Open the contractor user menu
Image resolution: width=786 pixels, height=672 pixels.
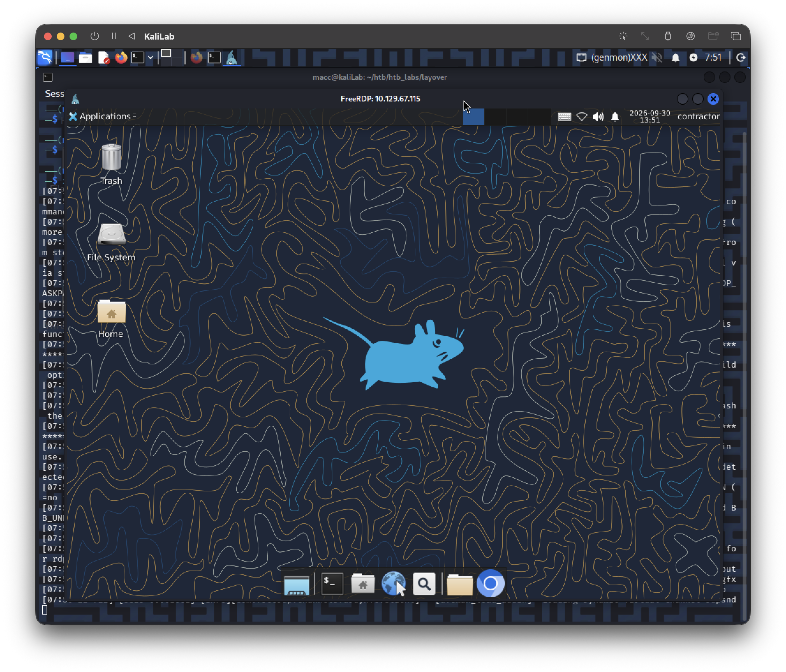point(698,116)
